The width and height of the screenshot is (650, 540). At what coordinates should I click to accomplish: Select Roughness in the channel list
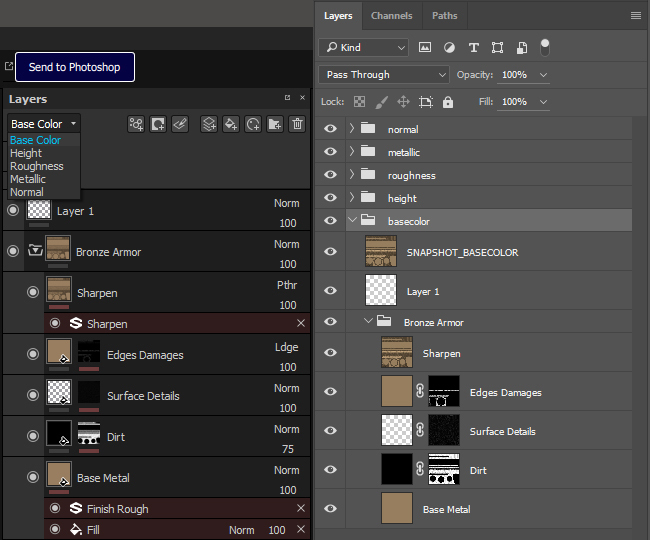pyautogui.click(x=36, y=166)
